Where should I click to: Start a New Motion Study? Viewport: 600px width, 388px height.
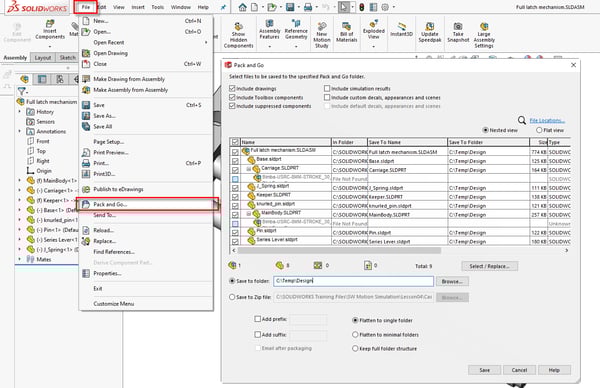pos(321,34)
